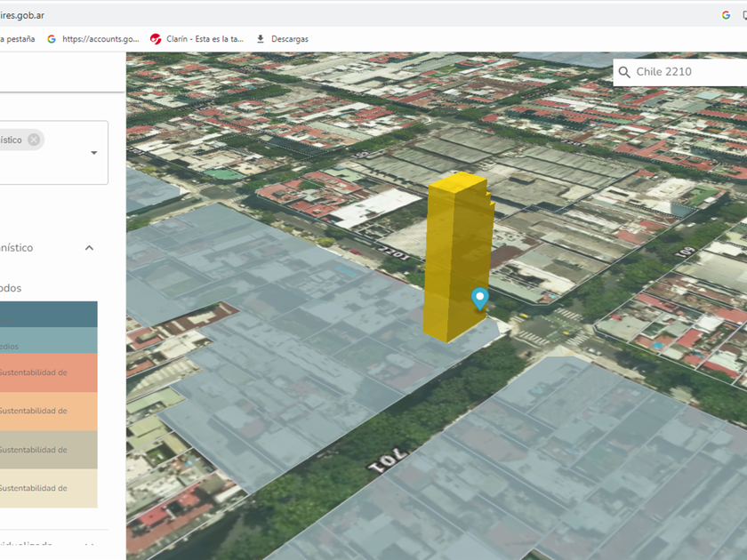The image size is (747, 560).
Task: Click the Google icon in address bar
Action: (x=726, y=14)
